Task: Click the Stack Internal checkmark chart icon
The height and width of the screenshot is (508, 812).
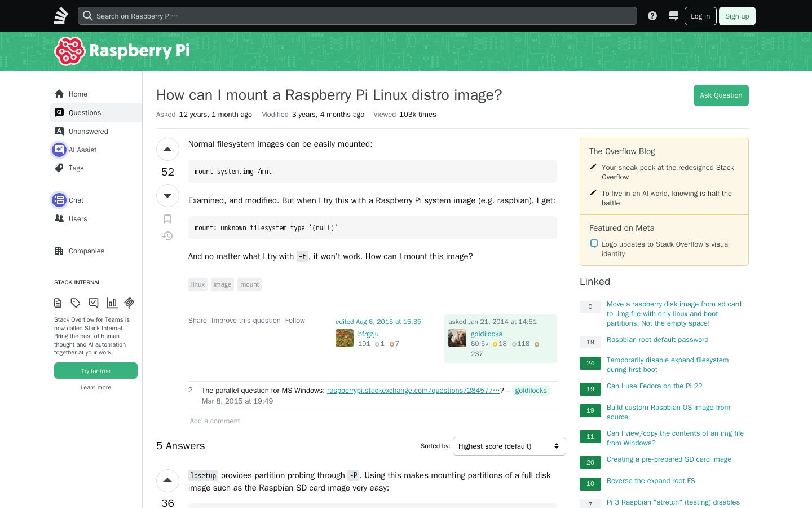Action: tap(94, 303)
